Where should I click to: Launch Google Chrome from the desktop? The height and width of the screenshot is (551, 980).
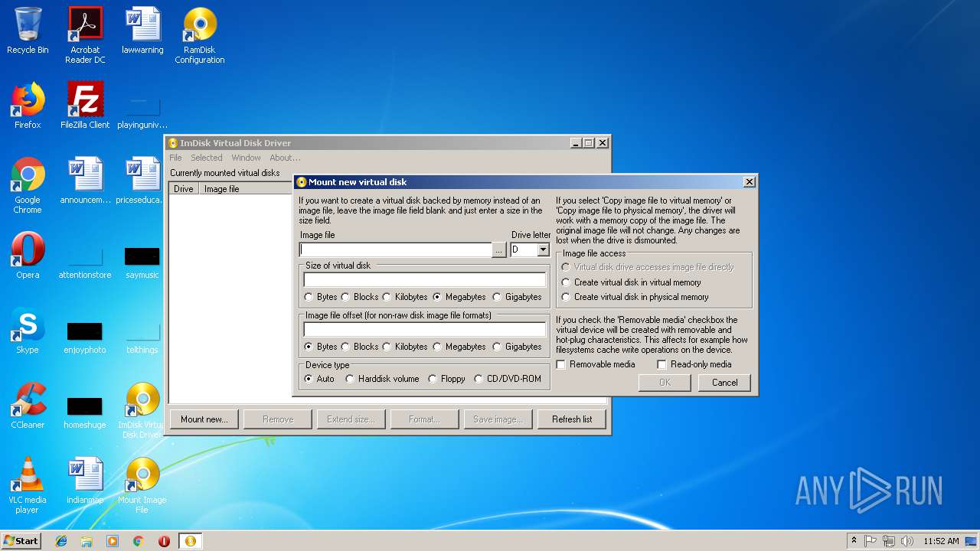coord(28,185)
